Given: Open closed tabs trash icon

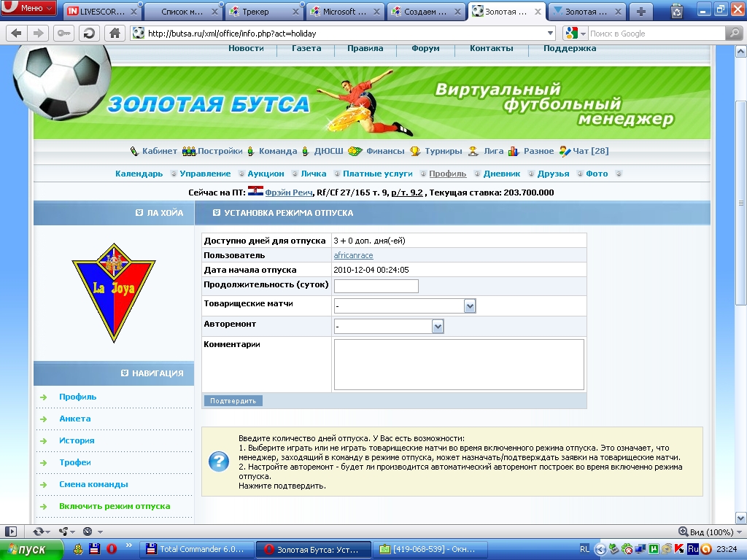Looking at the screenshot, I should (676, 11).
